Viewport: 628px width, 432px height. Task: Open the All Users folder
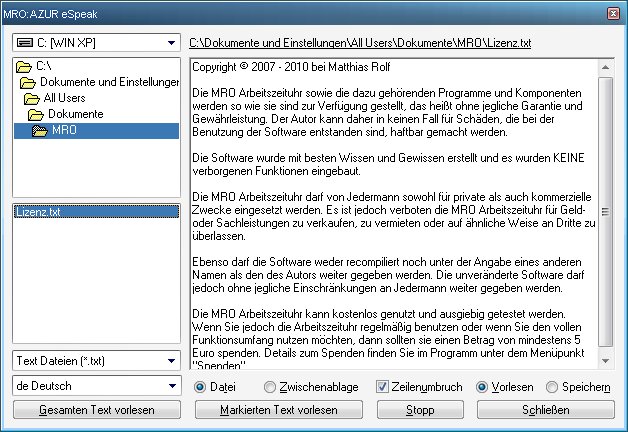(x=63, y=98)
